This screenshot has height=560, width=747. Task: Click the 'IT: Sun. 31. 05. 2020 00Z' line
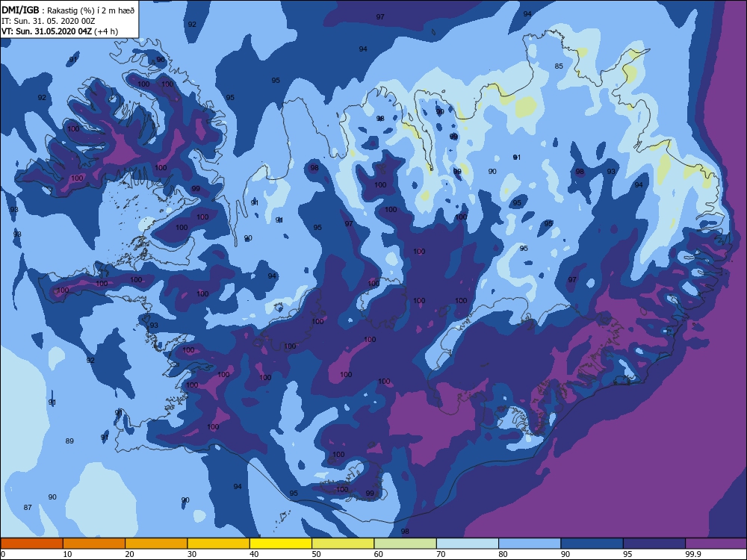(48, 20)
